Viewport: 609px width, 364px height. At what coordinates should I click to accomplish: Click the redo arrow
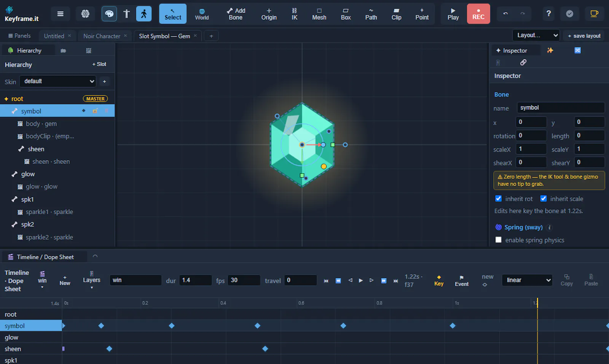[523, 14]
